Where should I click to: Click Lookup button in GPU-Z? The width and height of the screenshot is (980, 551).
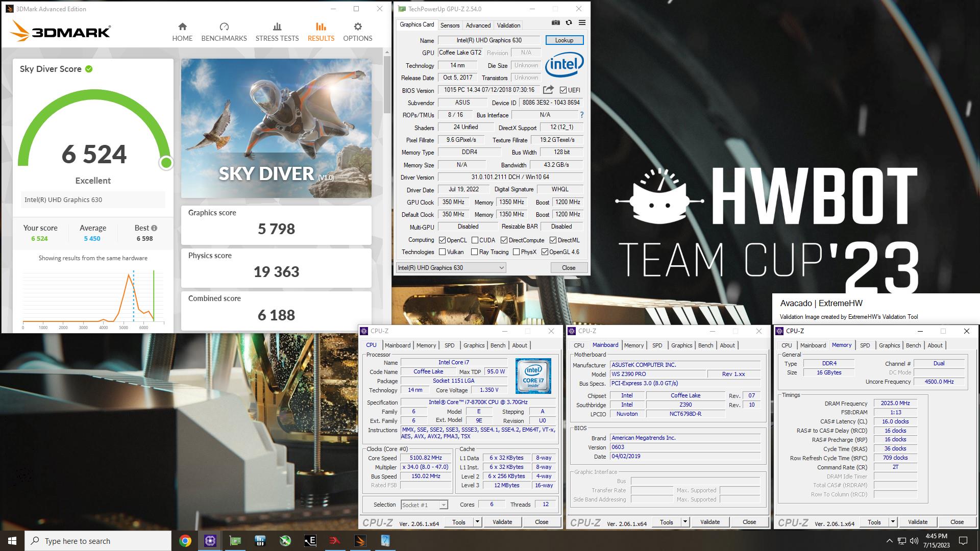[564, 40]
